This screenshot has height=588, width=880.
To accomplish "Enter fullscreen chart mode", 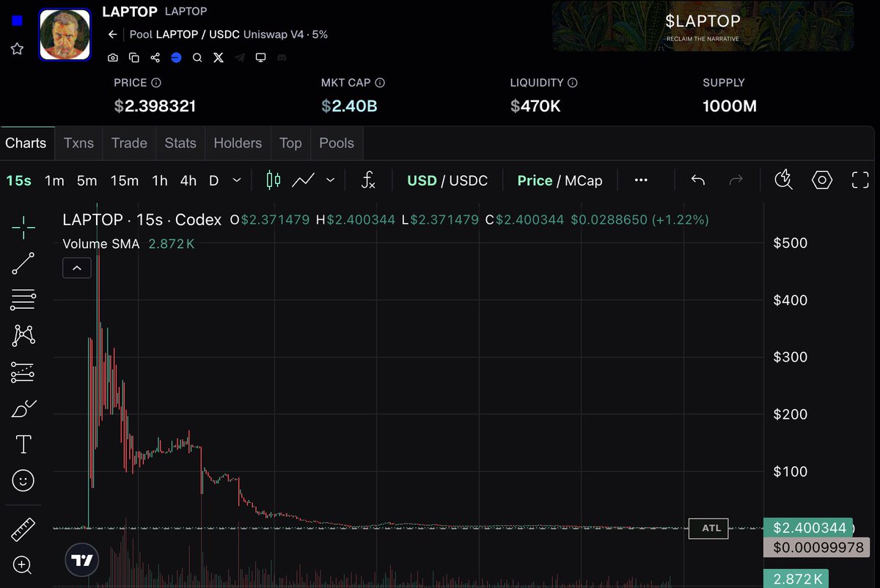I will pos(860,180).
